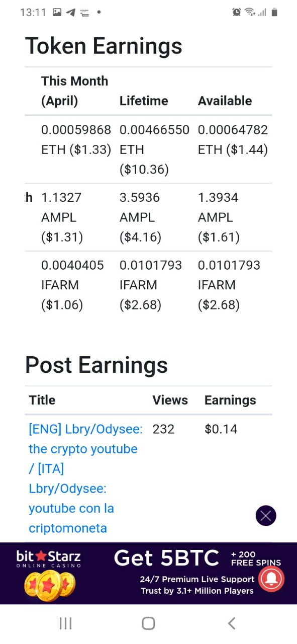Tap the Token Earnings heading
Image resolution: width=297 pixels, height=644 pixels.
(x=104, y=46)
